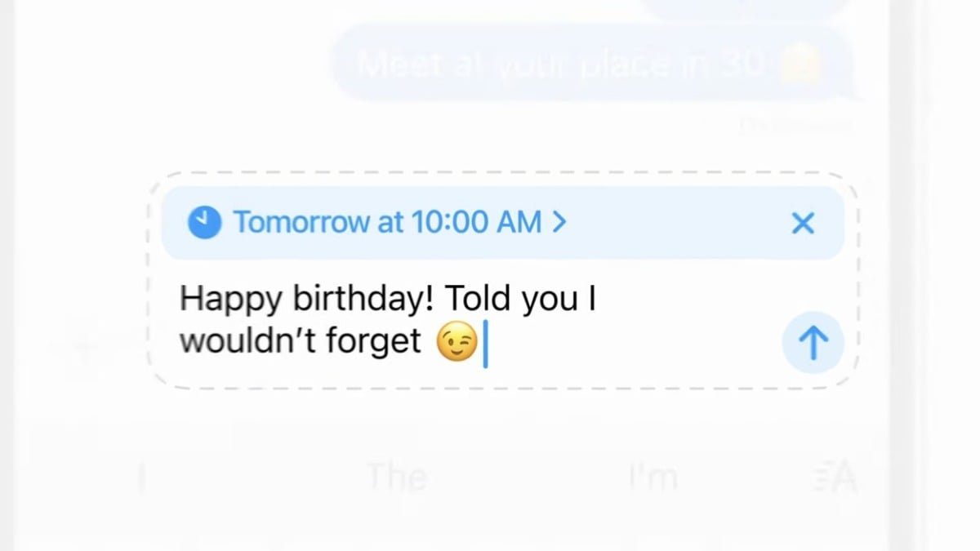This screenshot has width=980, height=551.
Task: Choose the leftmost suggestion 'I'
Action: click(140, 478)
